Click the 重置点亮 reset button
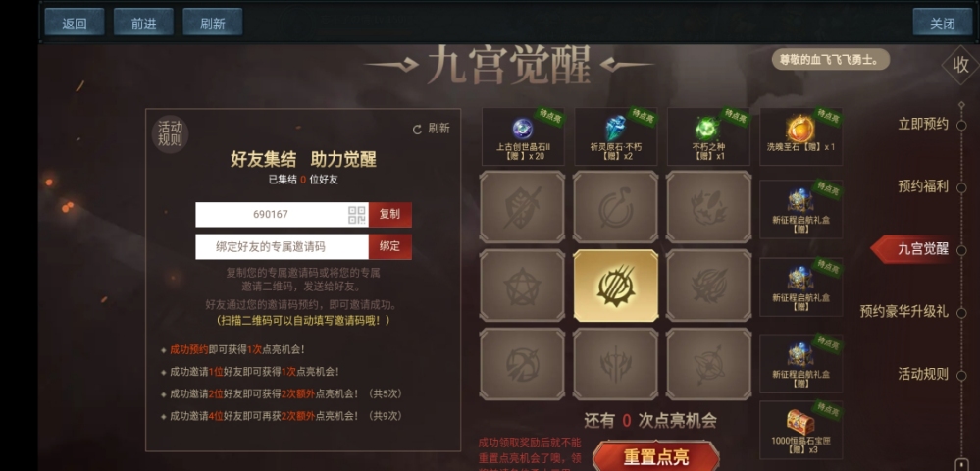 point(655,456)
